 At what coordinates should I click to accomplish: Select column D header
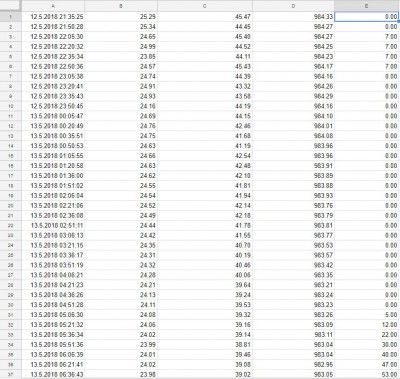click(293, 6)
